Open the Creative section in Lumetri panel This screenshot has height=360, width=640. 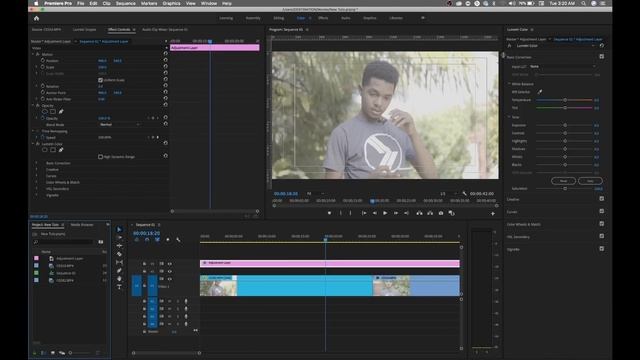click(x=513, y=199)
